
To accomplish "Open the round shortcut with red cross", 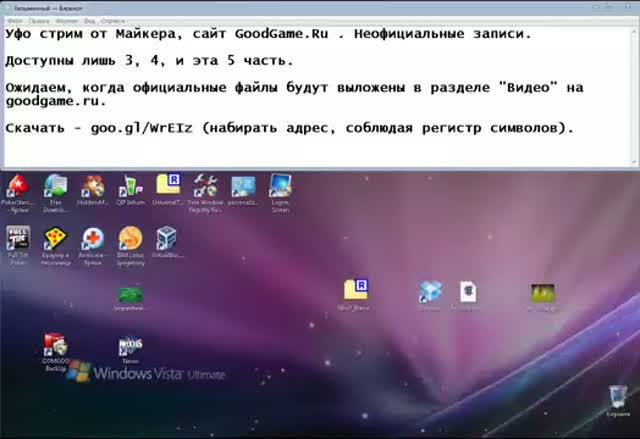I will tap(93, 246).
